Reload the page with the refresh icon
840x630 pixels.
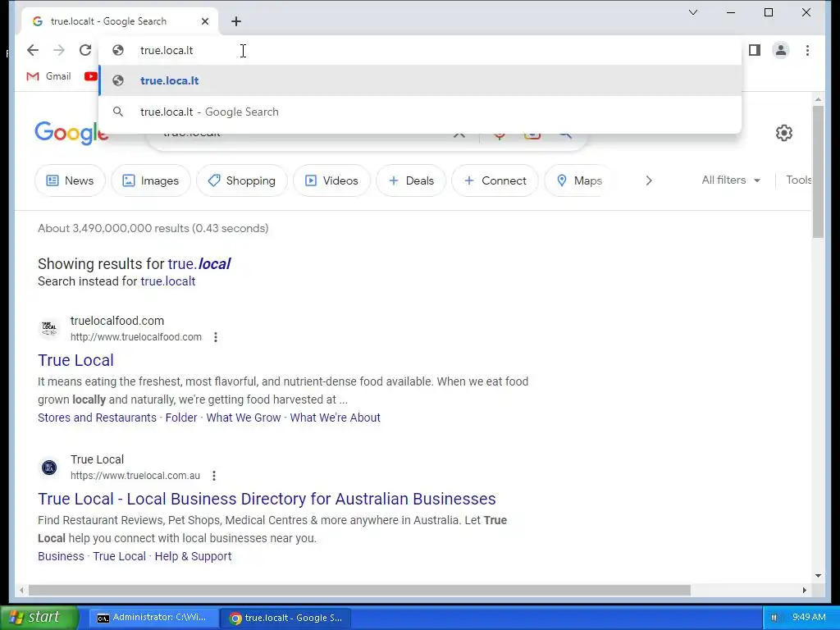(85, 50)
